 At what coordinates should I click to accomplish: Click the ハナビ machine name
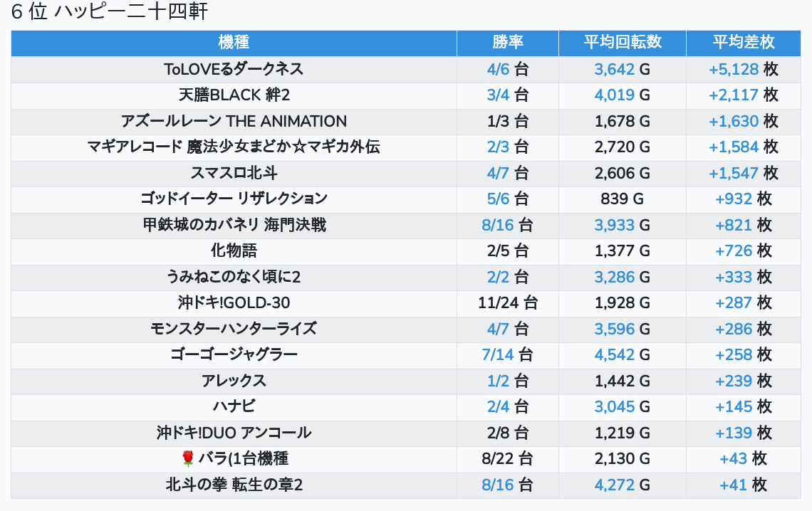coord(234,406)
